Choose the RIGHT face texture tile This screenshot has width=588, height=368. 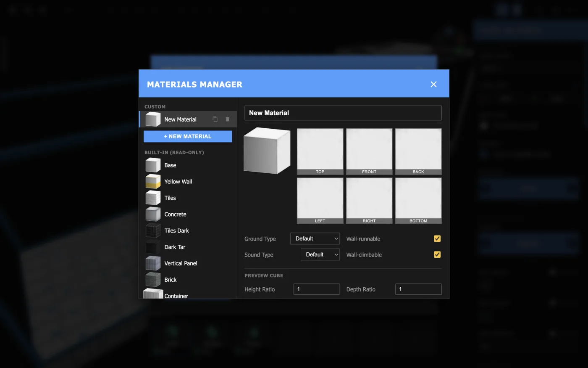[369, 201]
